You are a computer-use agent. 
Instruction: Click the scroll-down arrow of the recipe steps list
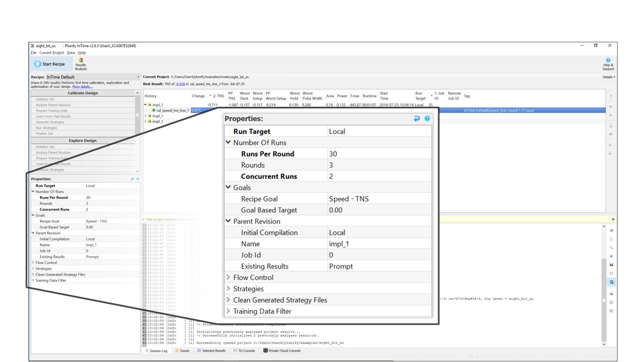point(137,171)
